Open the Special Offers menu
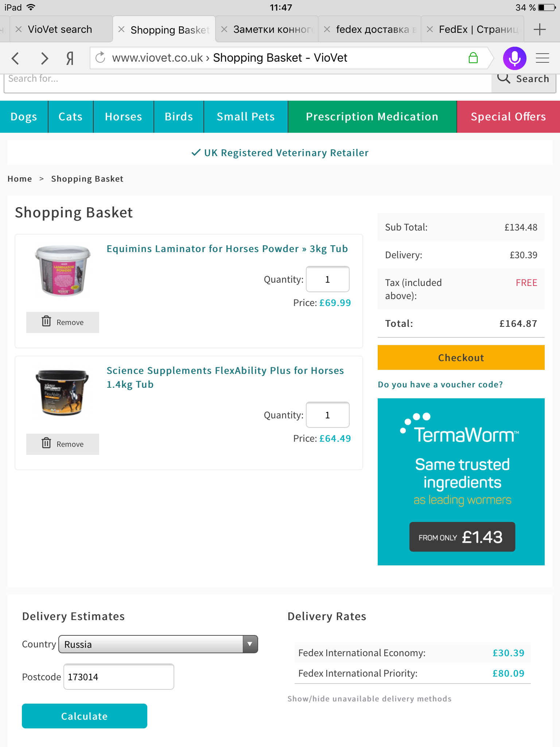560x747 pixels. [x=508, y=117]
